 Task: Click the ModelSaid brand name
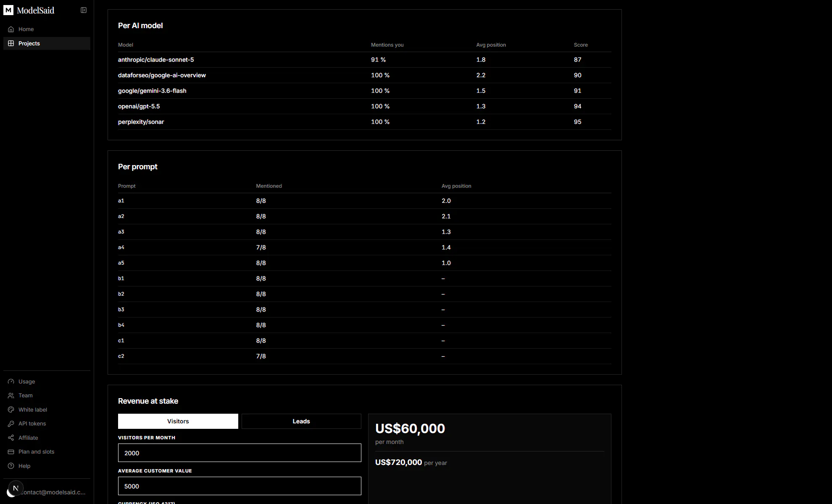(x=36, y=10)
